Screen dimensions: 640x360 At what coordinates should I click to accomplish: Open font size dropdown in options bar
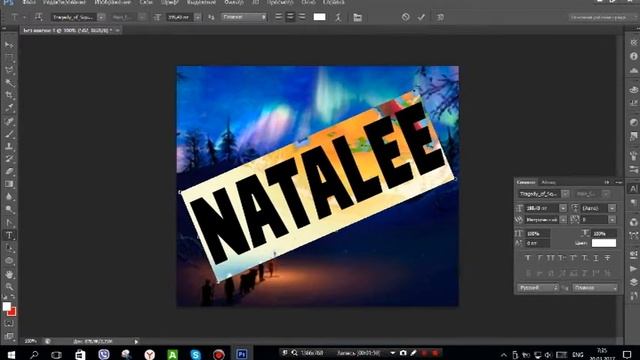click(x=198, y=17)
